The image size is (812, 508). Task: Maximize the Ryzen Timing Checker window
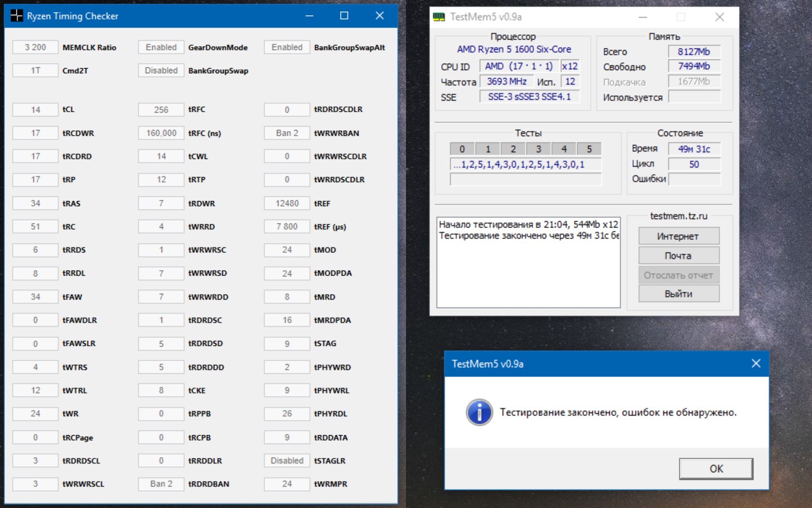(x=344, y=16)
